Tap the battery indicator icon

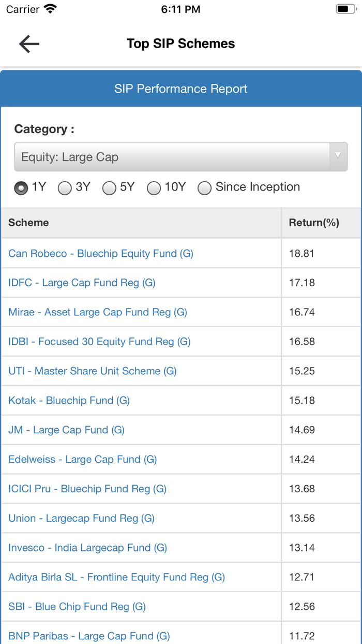coord(345,9)
